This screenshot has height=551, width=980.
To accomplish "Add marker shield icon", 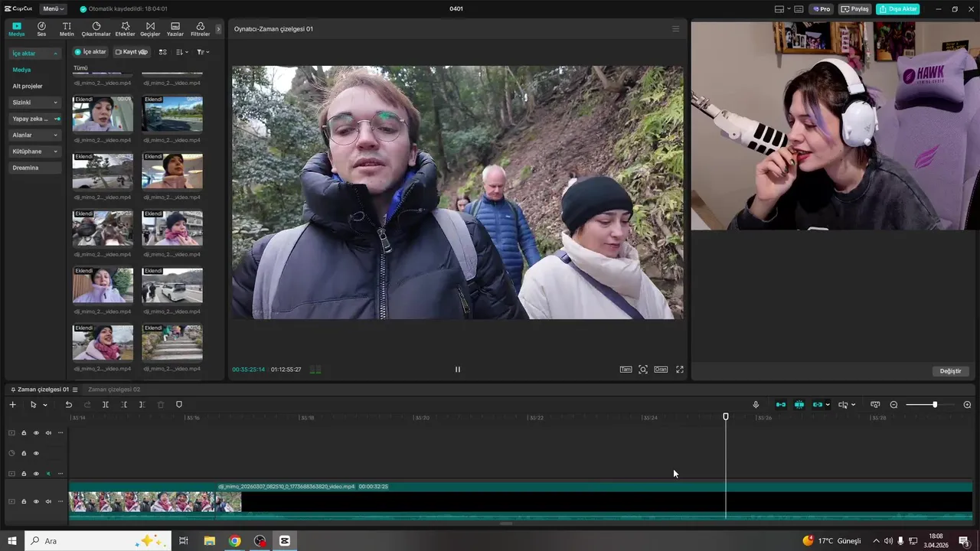I will [x=179, y=405].
